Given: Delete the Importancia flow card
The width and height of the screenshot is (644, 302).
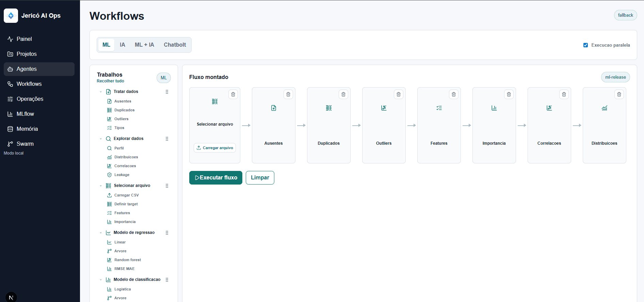Looking at the screenshot, I should pyautogui.click(x=509, y=94).
